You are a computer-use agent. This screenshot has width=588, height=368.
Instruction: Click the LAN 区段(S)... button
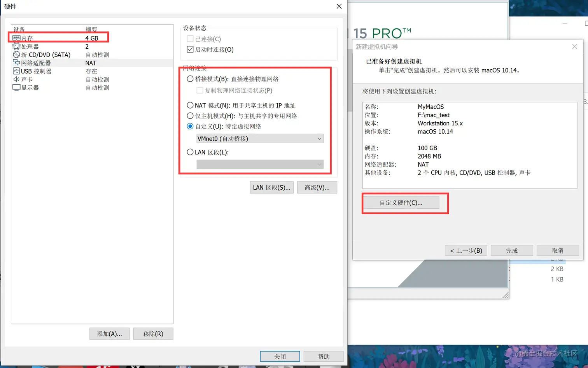click(x=271, y=187)
